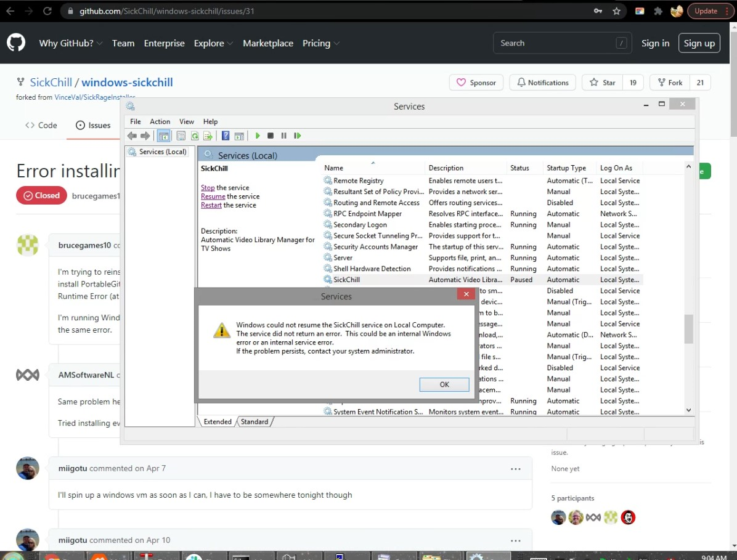Restart the service with the rightmost toolbar icon

coord(297,136)
